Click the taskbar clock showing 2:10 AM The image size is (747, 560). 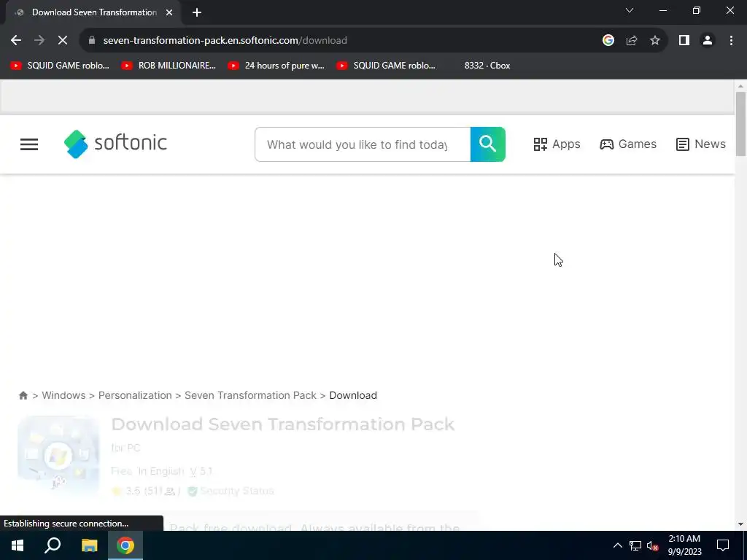coord(684,545)
